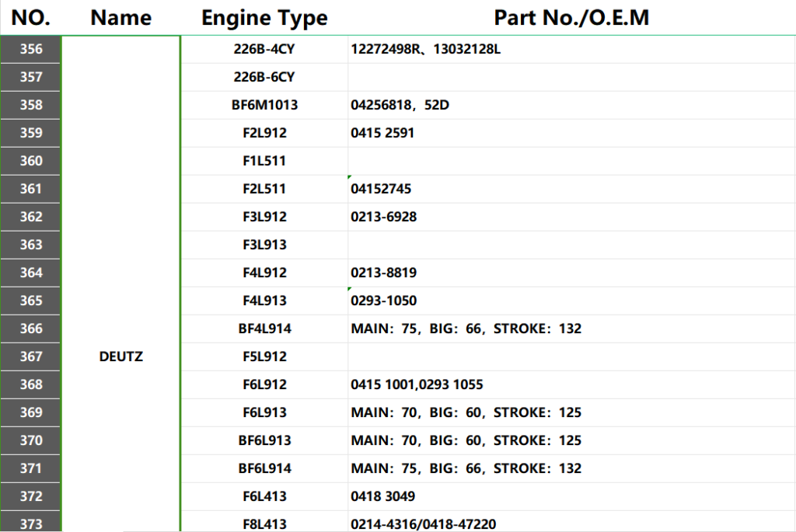Image resolution: width=796 pixels, height=532 pixels.
Task: Select the DEUTZ name cell
Action: pos(120,356)
